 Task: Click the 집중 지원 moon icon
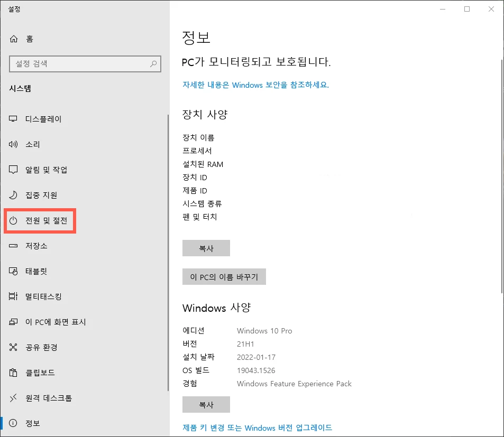click(13, 195)
